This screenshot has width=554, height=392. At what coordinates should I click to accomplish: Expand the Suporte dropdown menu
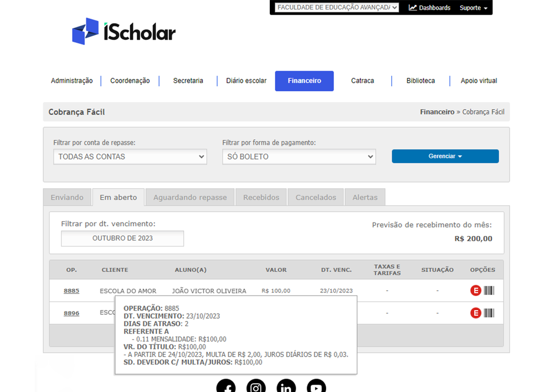[x=474, y=8]
